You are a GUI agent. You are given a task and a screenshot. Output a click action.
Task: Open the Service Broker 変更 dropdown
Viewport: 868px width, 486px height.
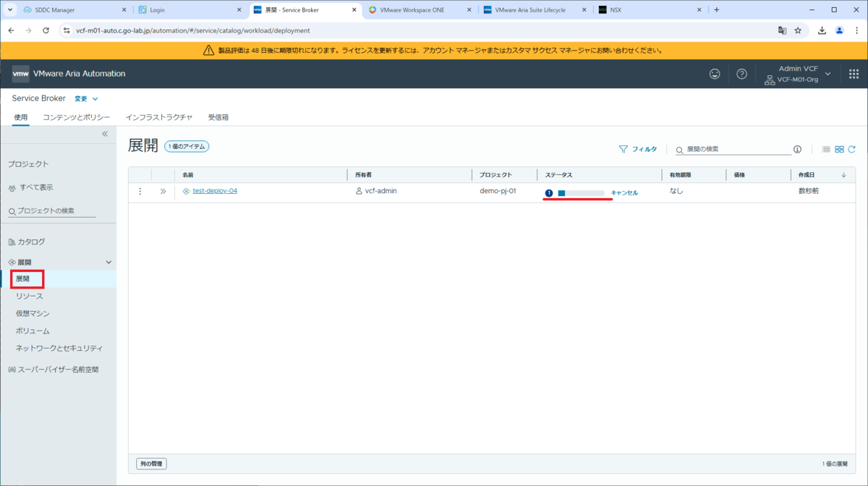pos(87,98)
